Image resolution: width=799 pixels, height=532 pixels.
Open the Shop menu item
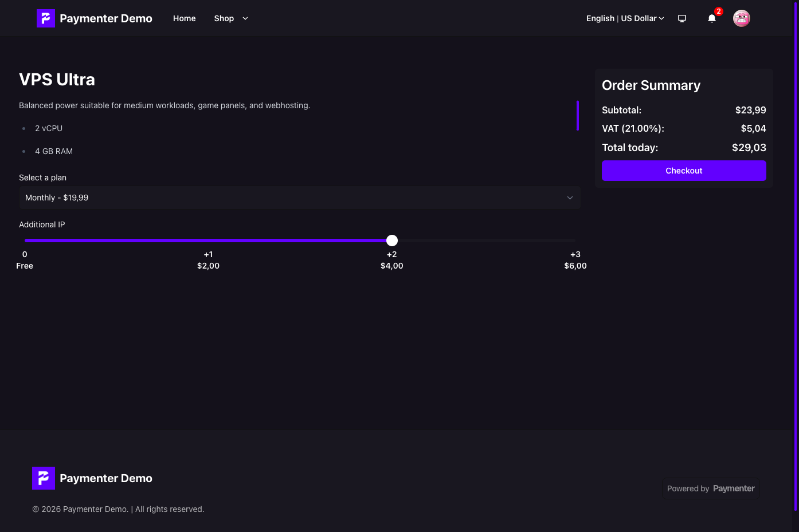tap(224, 18)
